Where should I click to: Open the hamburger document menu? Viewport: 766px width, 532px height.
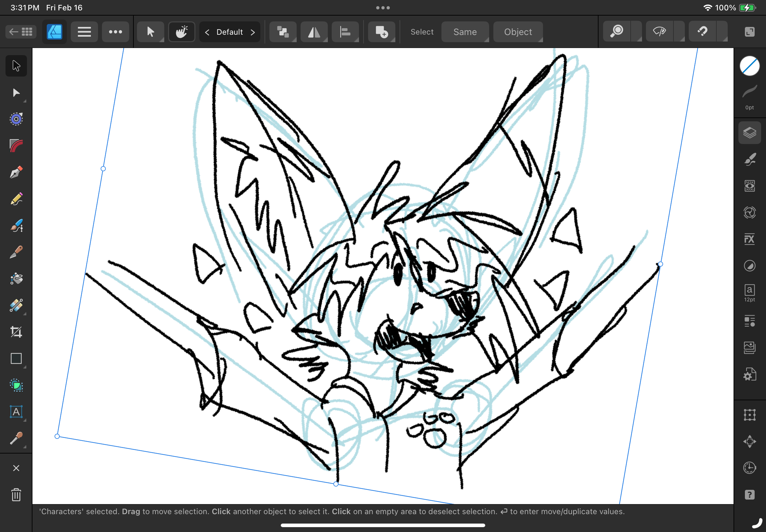(x=84, y=32)
